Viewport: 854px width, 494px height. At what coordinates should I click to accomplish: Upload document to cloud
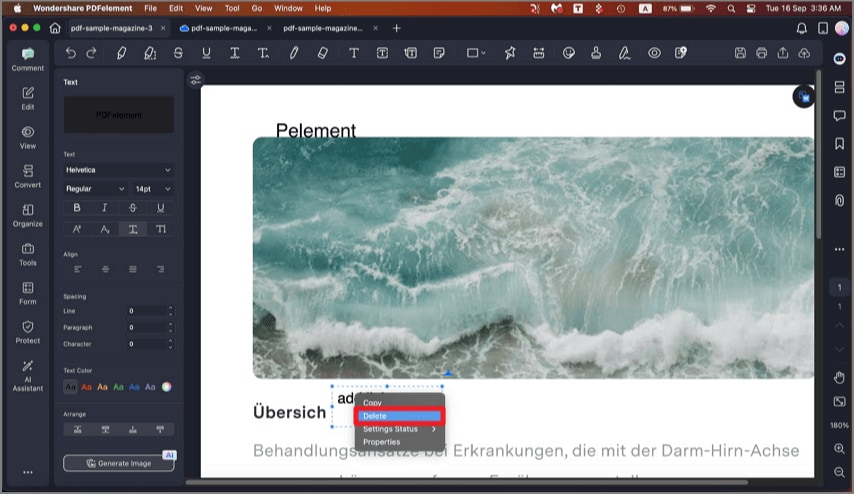click(x=804, y=53)
